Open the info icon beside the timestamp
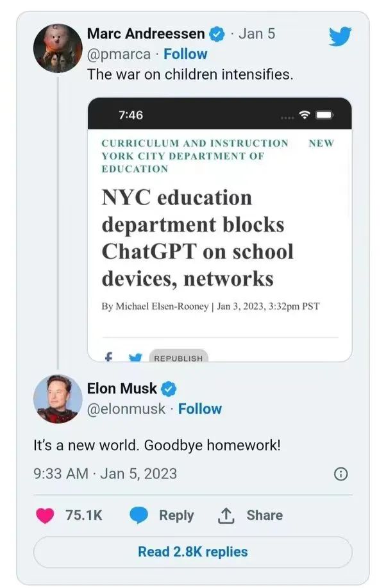The width and height of the screenshot is (386, 588). pyautogui.click(x=342, y=474)
